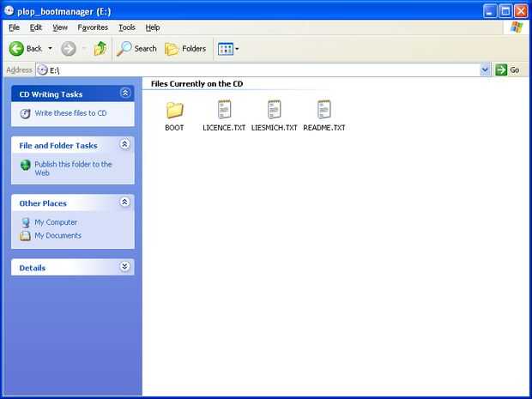Open the Tools menu
The height and width of the screenshot is (399, 532).
[127, 27]
